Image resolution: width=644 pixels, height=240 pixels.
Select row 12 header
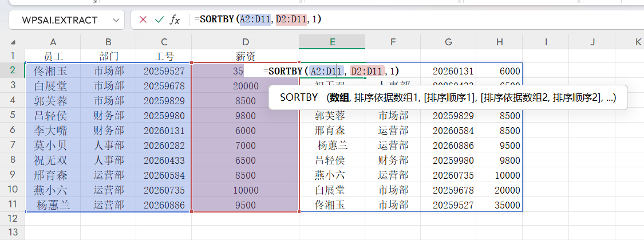point(13,219)
